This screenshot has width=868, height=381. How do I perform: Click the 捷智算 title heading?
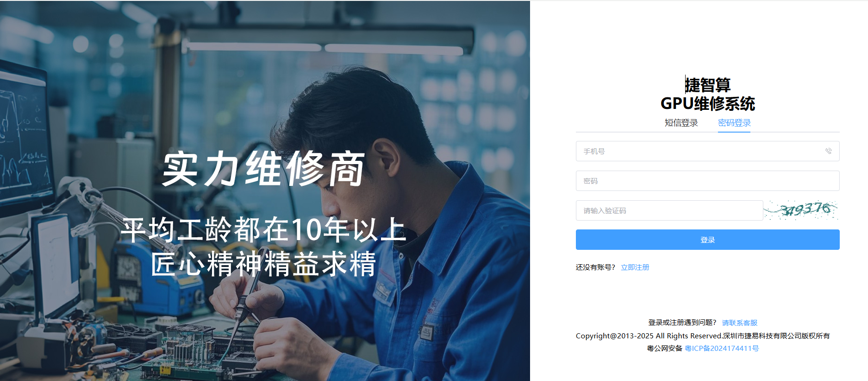click(x=707, y=85)
